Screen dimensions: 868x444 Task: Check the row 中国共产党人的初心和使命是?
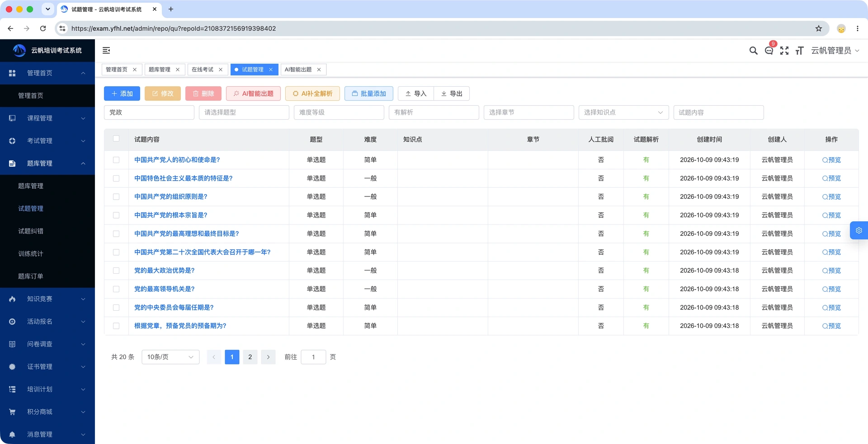pyautogui.click(x=116, y=160)
